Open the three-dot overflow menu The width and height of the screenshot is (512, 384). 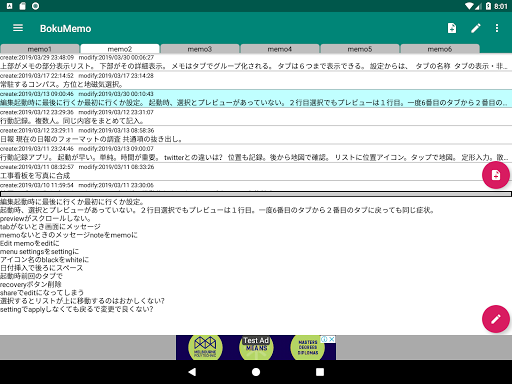tap(497, 28)
